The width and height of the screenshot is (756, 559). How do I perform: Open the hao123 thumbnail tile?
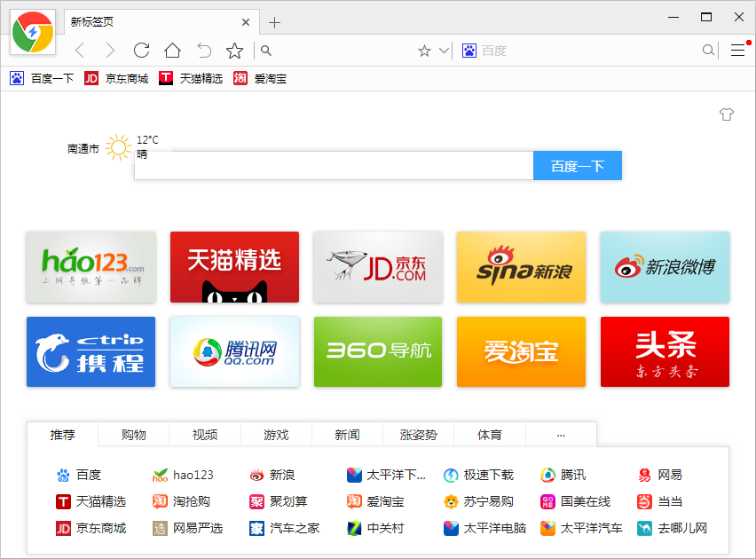[x=91, y=267]
